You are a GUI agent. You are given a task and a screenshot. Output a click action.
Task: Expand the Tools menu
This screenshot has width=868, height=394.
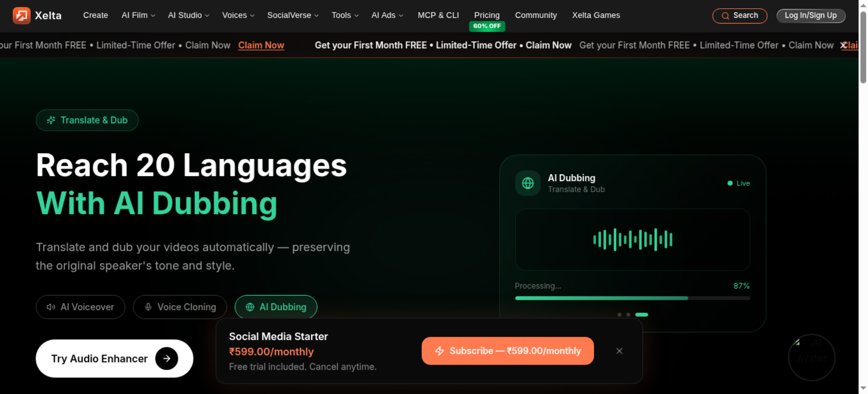coord(345,15)
